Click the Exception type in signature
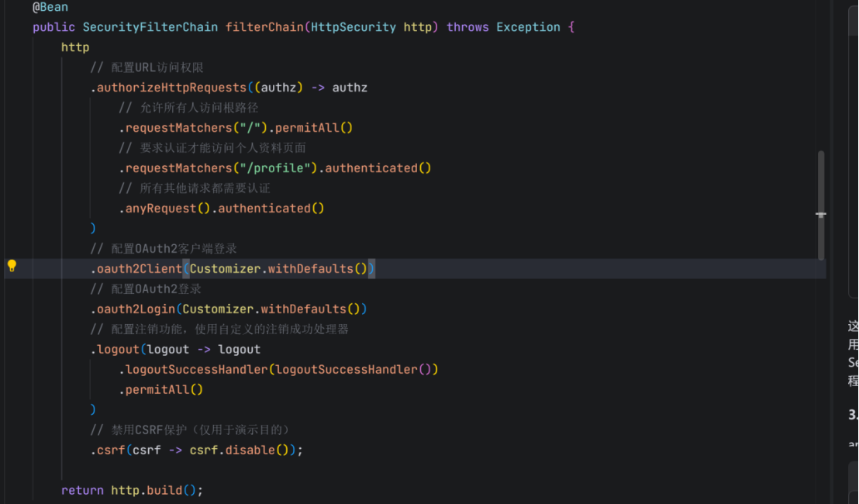Image resolution: width=859 pixels, height=504 pixels. [x=528, y=27]
